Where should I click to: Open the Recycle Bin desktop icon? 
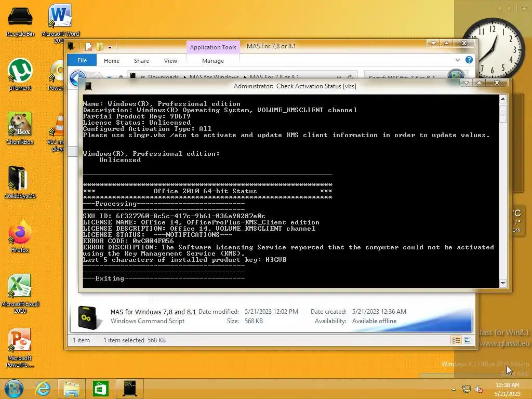coord(20,20)
